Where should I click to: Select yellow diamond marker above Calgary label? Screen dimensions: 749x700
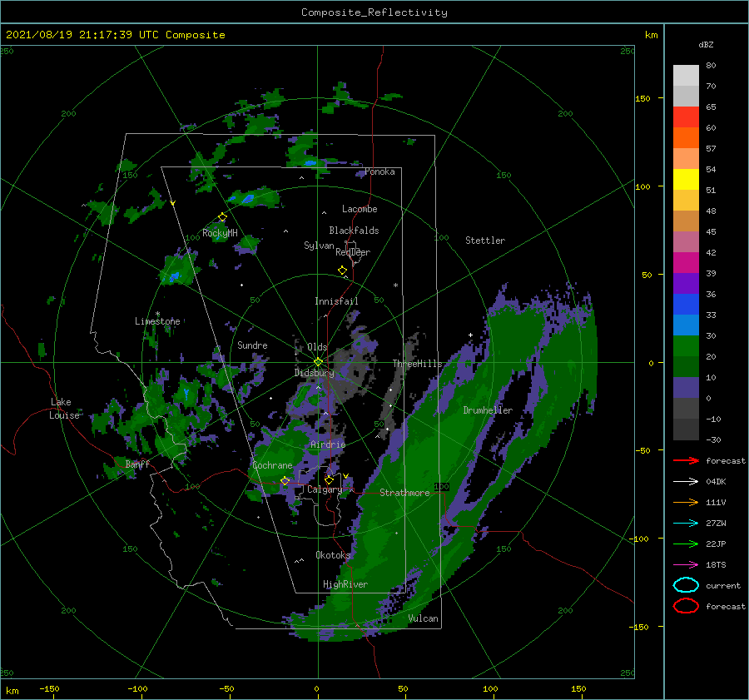(x=329, y=479)
